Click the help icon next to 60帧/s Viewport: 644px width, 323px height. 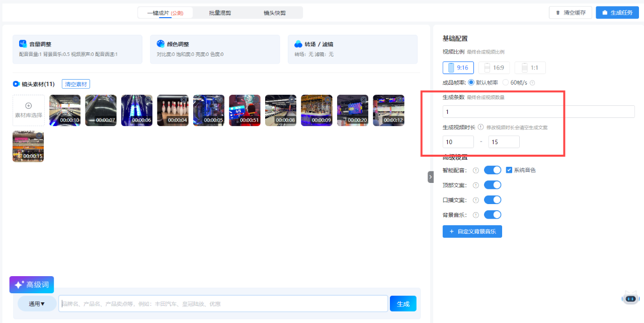click(532, 83)
